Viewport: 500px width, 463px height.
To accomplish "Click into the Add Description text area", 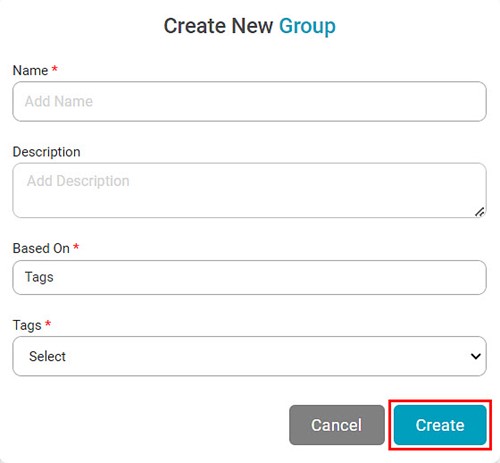I will pos(249,190).
